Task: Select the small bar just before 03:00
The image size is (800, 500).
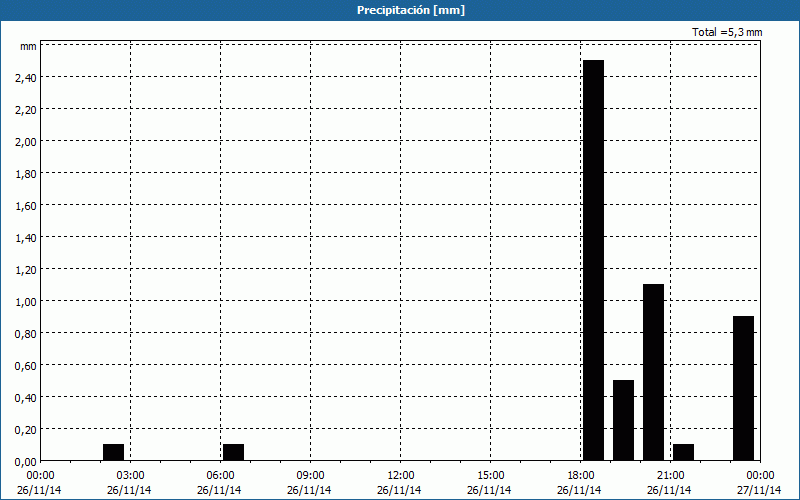Action: [x=113, y=453]
